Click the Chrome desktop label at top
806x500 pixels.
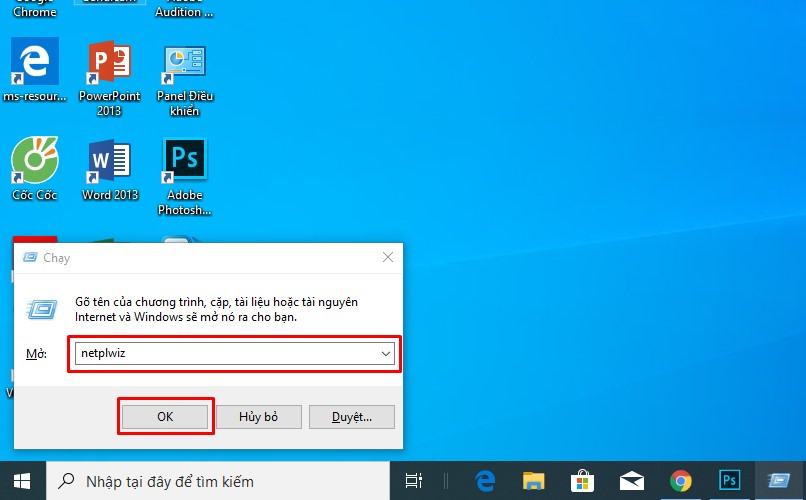click(x=35, y=11)
